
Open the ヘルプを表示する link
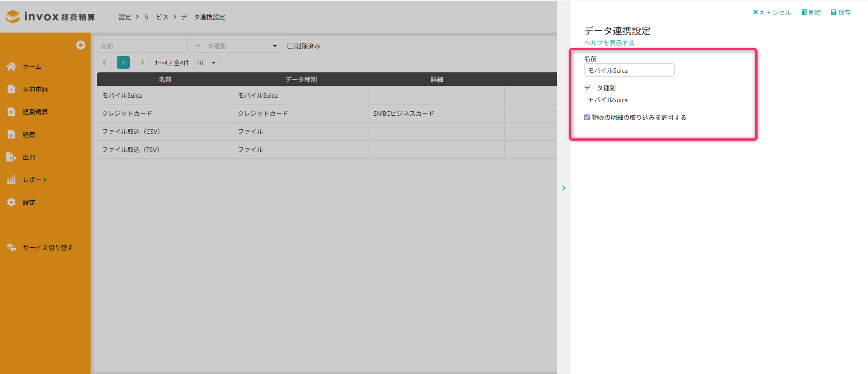(609, 43)
